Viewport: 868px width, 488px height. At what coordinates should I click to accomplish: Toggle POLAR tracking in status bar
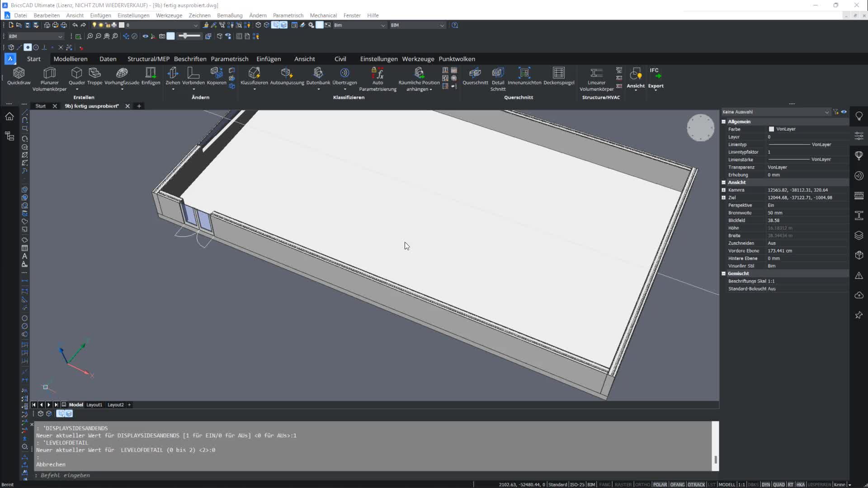coord(660,484)
